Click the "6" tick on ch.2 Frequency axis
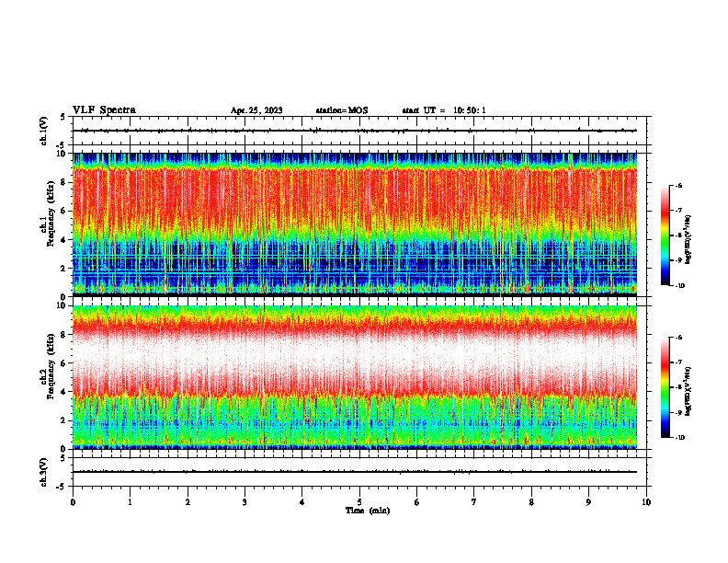Screen dimensions: 728x563 click(x=63, y=363)
